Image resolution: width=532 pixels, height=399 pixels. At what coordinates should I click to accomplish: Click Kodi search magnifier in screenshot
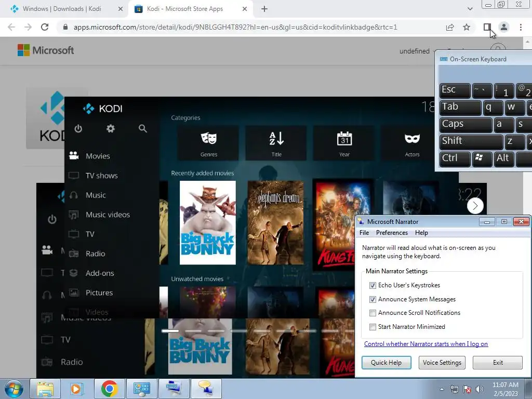(143, 129)
